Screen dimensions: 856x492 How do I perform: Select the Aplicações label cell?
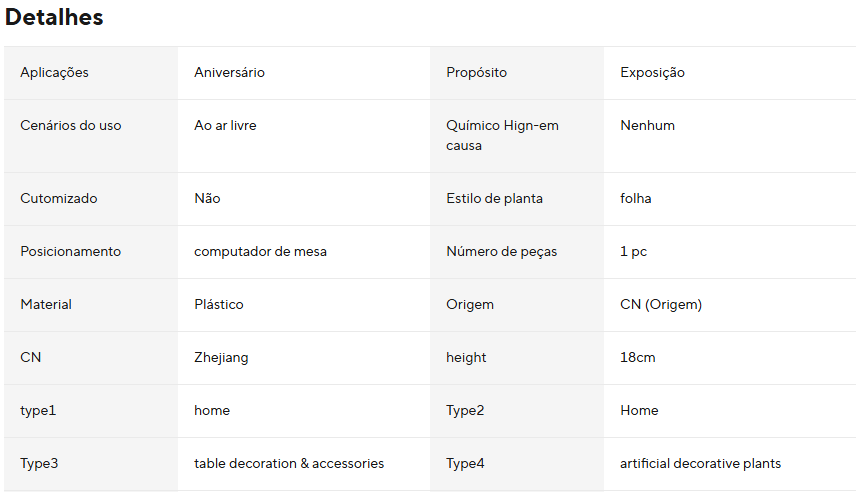coord(91,73)
